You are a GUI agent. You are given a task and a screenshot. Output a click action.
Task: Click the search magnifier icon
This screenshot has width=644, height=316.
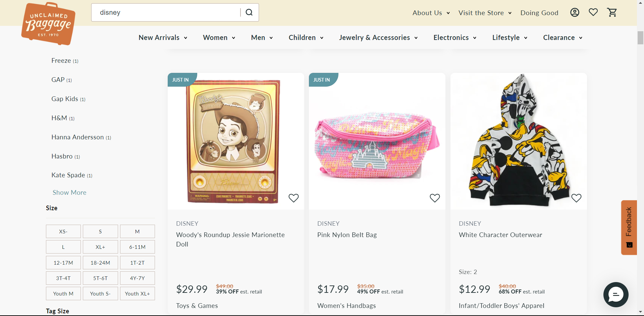[249, 12]
